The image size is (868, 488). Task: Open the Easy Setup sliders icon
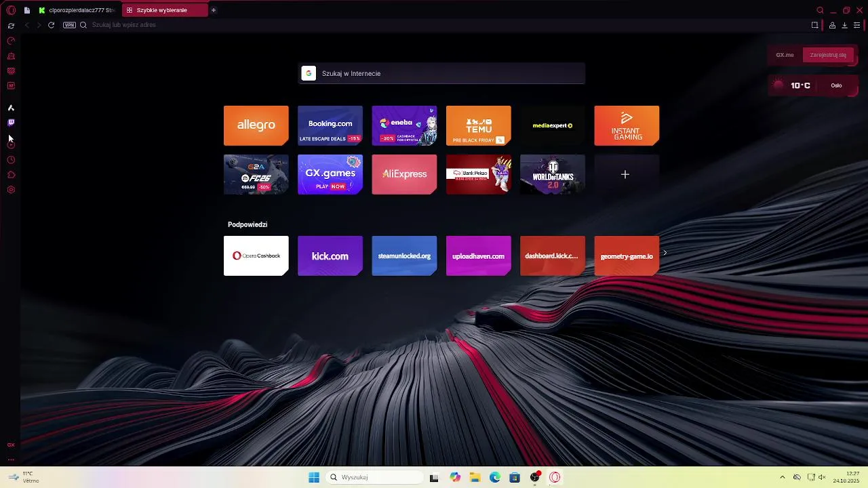point(856,25)
